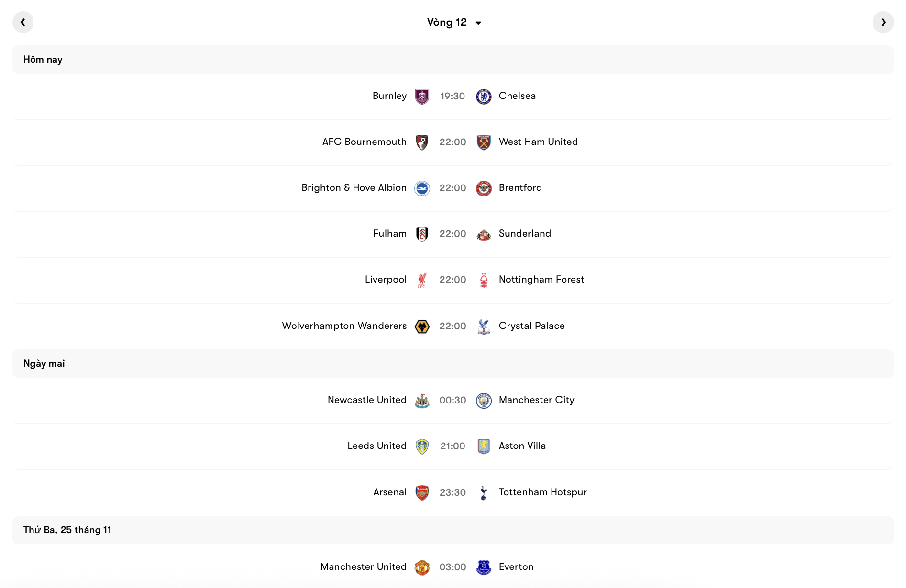Click the Hôm nay section header
The image size is (906, 588).
click(43, 59)
